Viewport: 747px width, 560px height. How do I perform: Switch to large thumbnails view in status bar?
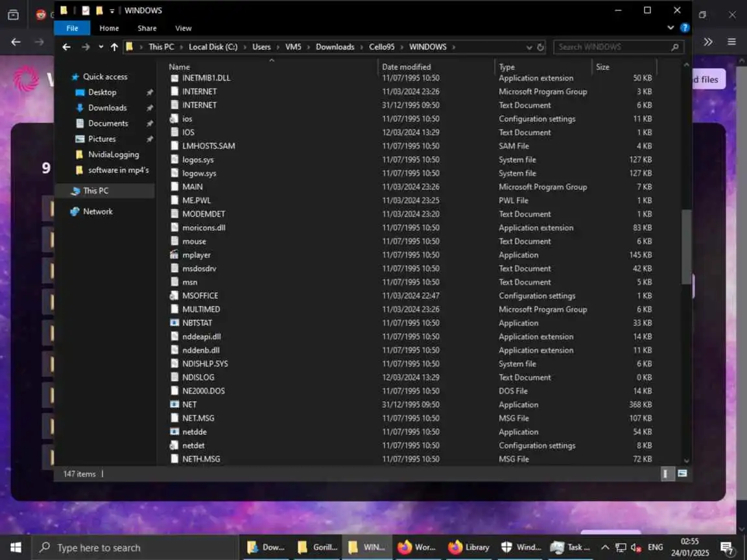click(682, 473)
